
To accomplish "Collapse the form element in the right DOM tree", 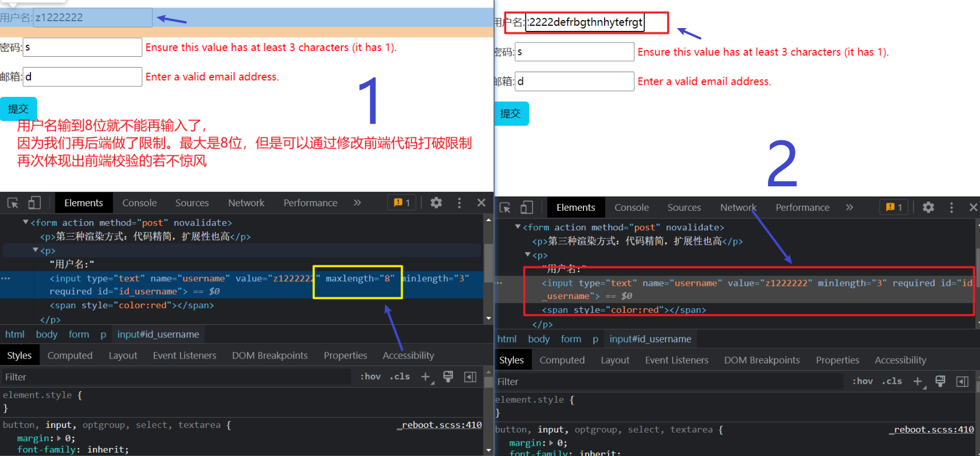I will [x=518, y=227].
